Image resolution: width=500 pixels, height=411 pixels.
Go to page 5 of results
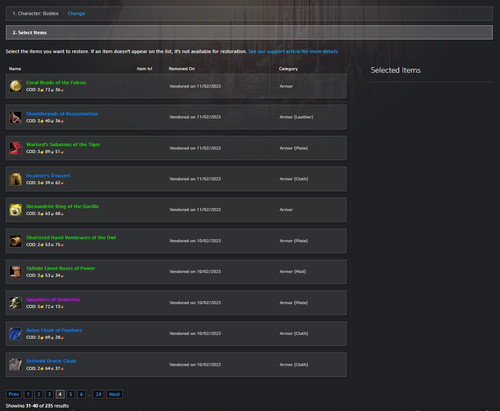[71, 394]
